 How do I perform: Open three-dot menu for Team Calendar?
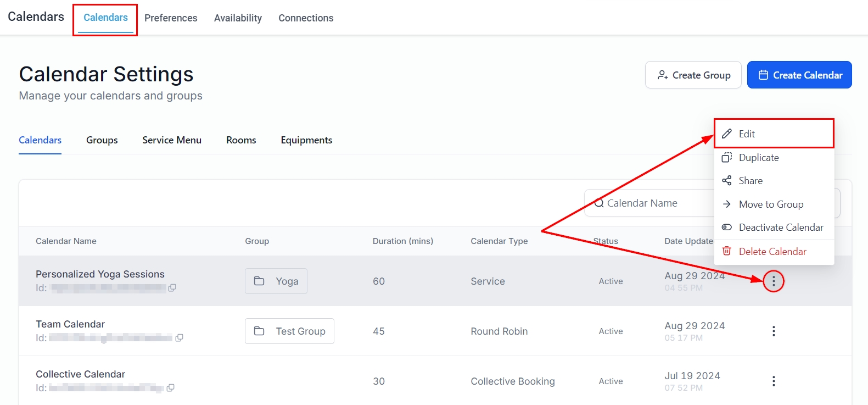[x=774, y=331]
